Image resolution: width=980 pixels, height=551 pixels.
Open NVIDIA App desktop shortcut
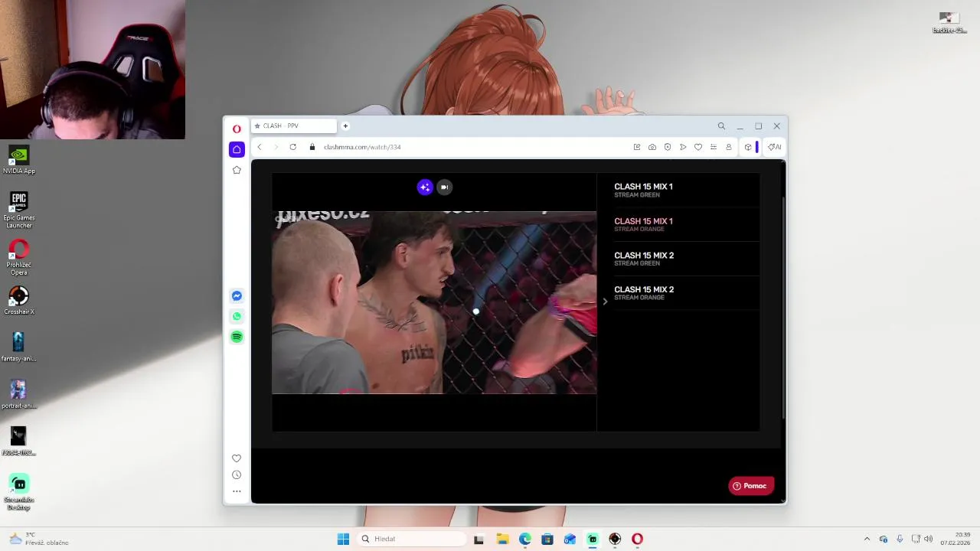18,160
